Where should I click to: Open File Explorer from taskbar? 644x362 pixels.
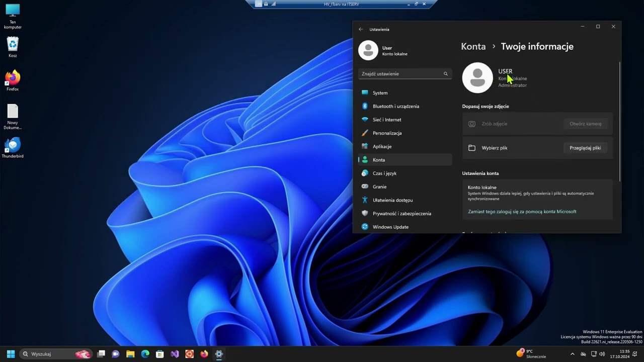[130, 354]
